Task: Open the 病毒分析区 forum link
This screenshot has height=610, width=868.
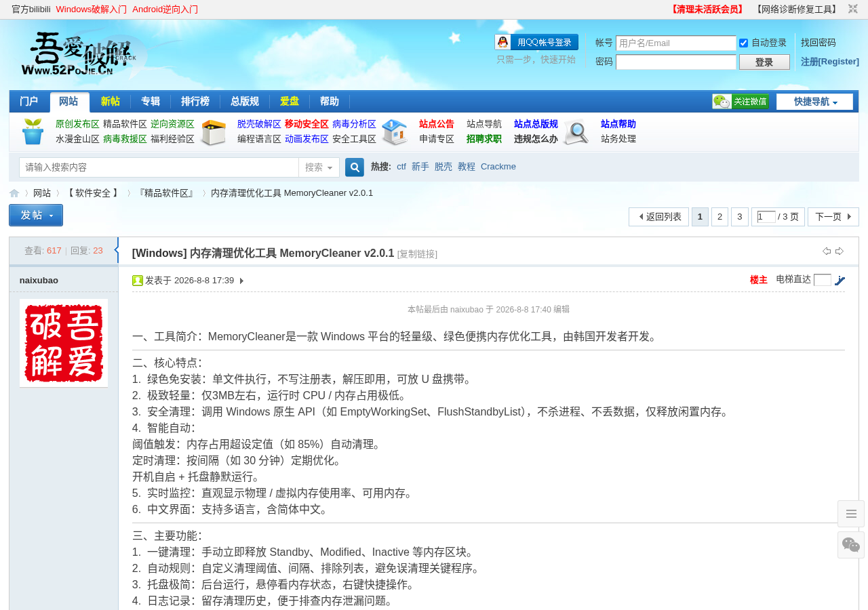Action: click(354, 124)
